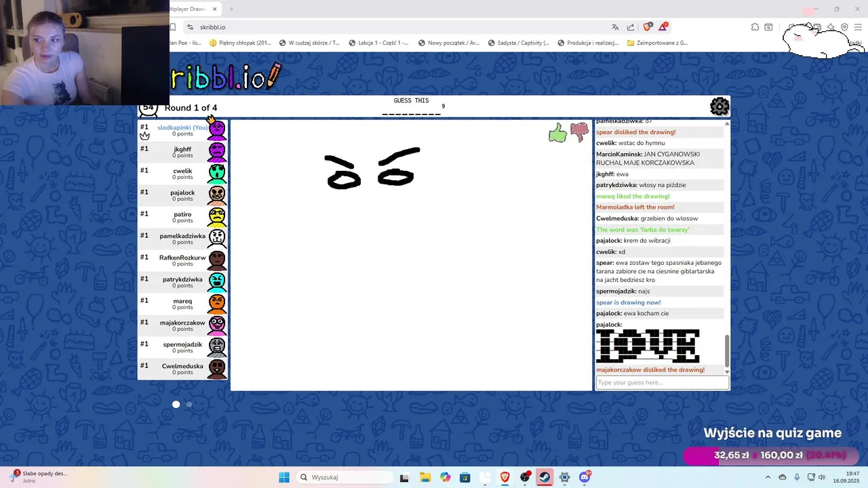Screen dimensions: 868x488
Task: Click majakorczakow's pink avatar
Action: (x=217, y=325)
